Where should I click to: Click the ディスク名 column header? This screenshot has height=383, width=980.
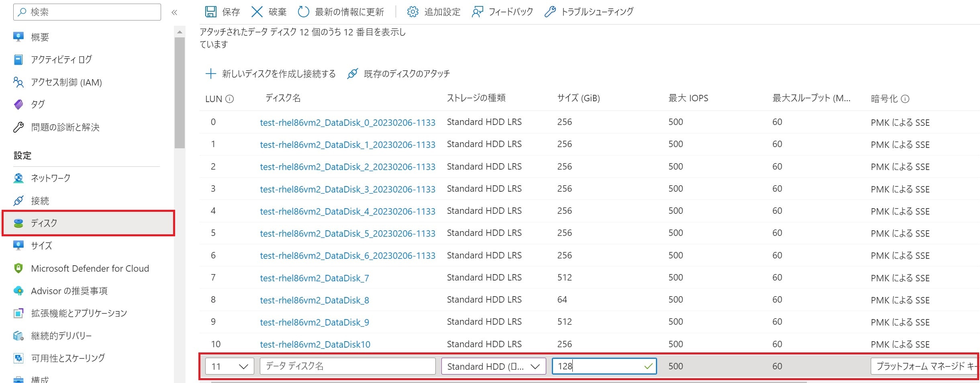pos(283,98)
